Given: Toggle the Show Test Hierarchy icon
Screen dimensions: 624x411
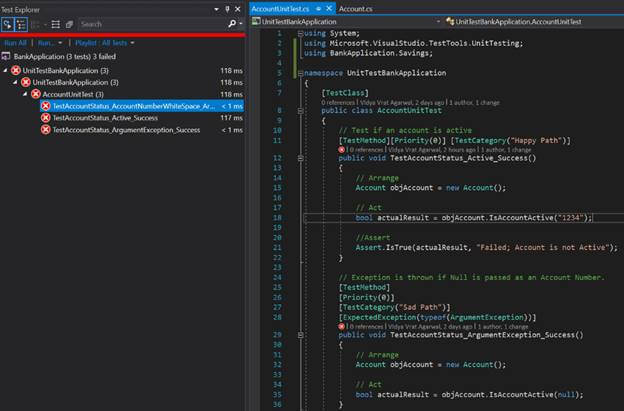Looking at the screenshot, I should coord(21,24).
